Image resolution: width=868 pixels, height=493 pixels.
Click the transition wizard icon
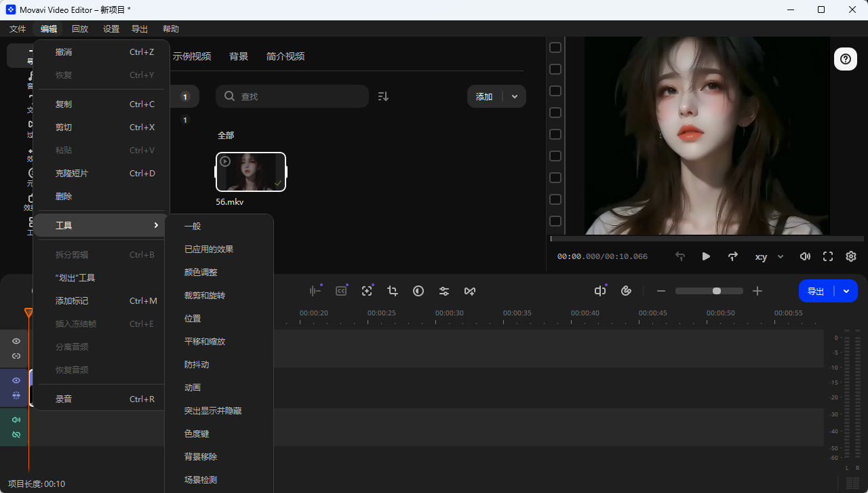pyautogui.click(x=470, y=291)
